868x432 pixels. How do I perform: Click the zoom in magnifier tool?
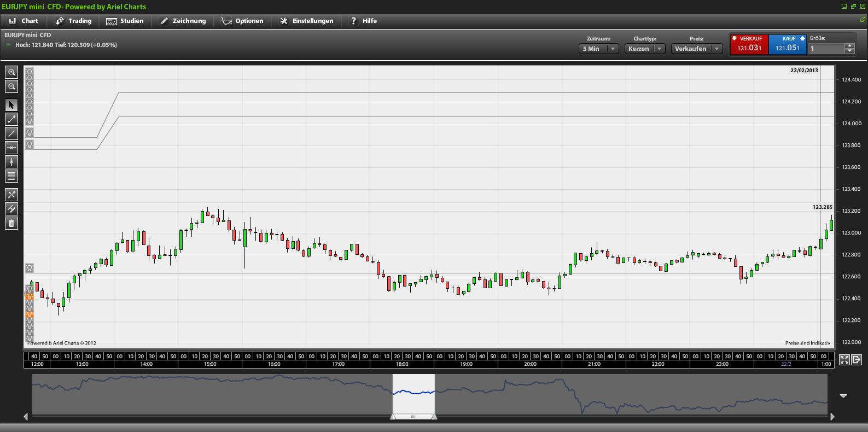click(11, 72)
